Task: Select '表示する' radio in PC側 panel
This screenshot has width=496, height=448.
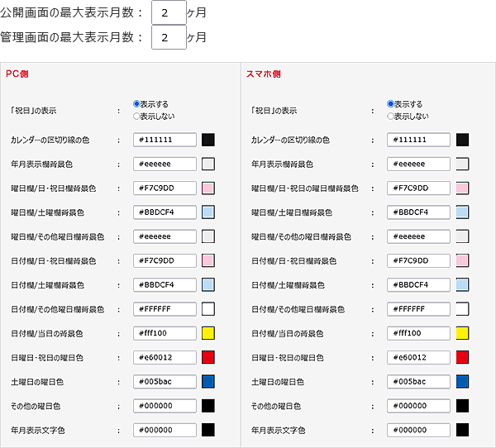Action: coord(137,105)
